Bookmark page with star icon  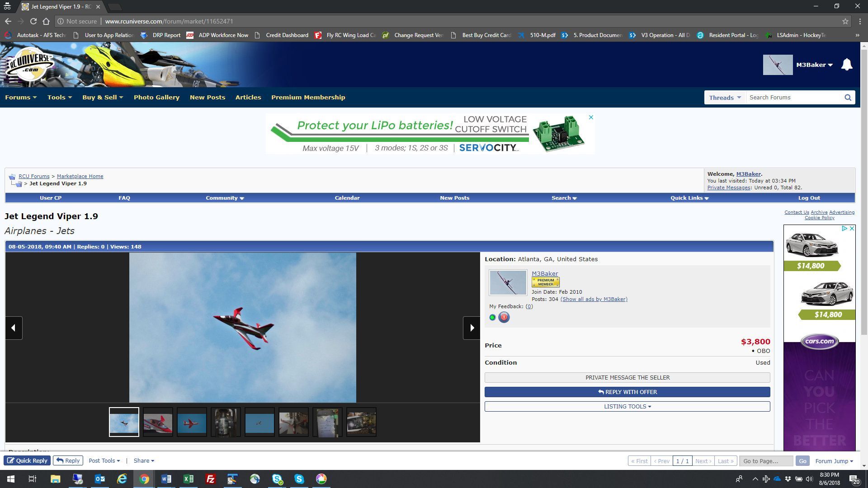tap(845, 21)
